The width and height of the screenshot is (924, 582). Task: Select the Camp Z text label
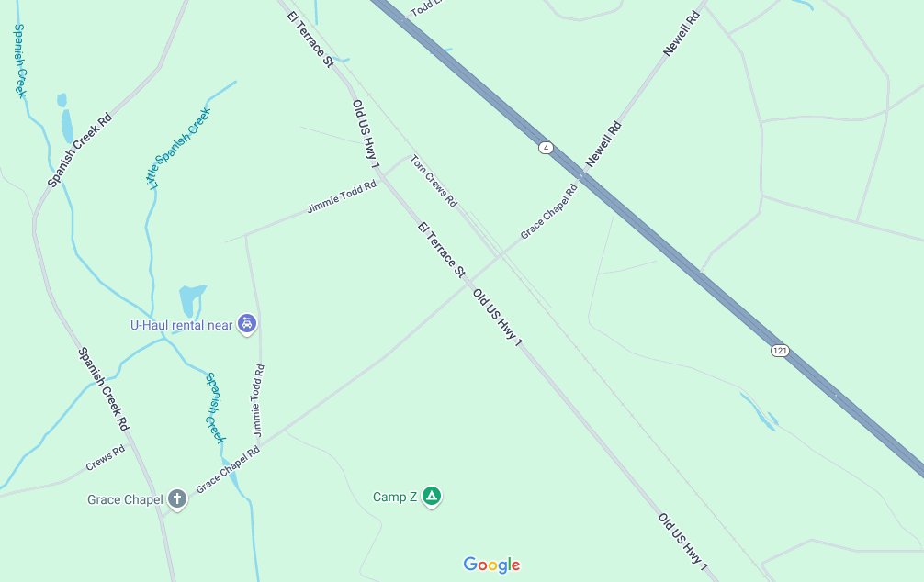[x=395, y=497]
